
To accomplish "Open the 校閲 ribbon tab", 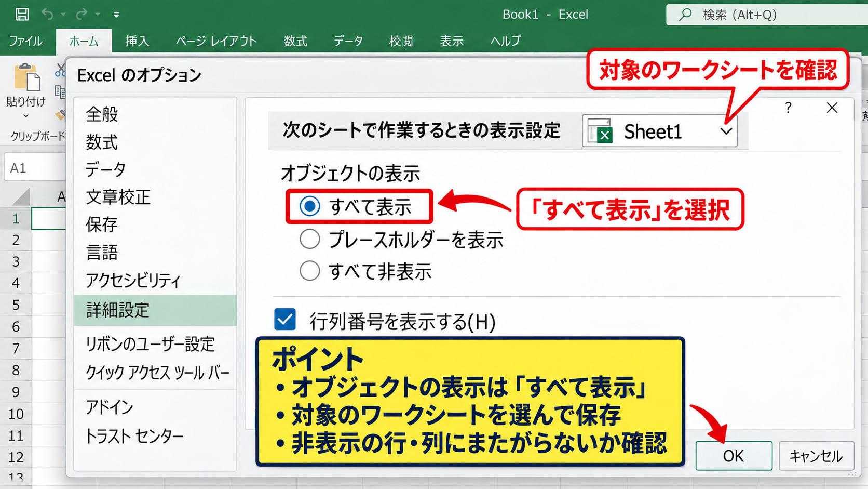I will 401,41.
